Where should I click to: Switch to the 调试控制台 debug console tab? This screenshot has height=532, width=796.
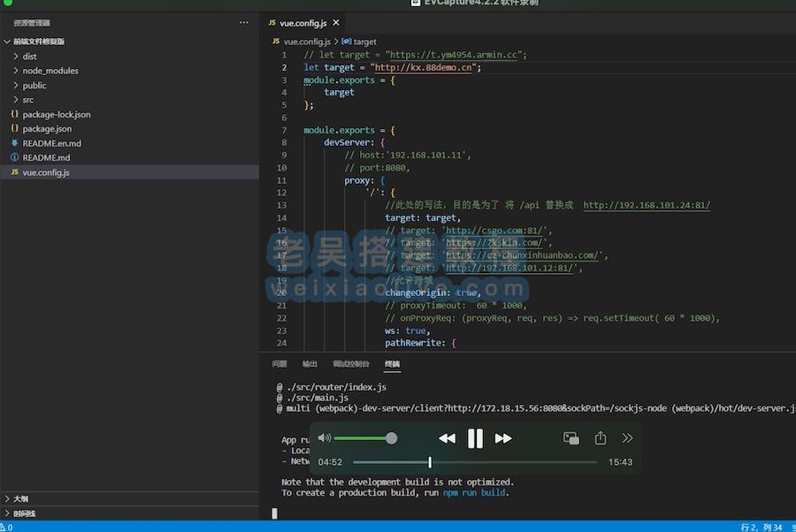pos(350,364)
